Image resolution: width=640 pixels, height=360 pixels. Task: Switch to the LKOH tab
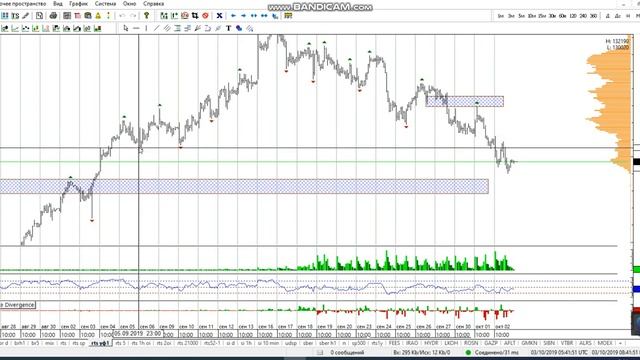click(451, 343)
